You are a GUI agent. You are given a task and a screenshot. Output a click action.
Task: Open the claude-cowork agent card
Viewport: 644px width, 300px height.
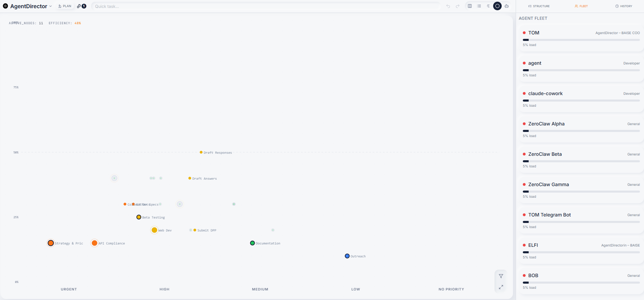[x=581, y=99]
